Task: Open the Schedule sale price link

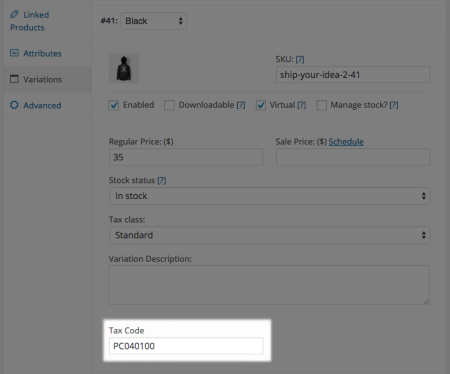Action: 346,142
